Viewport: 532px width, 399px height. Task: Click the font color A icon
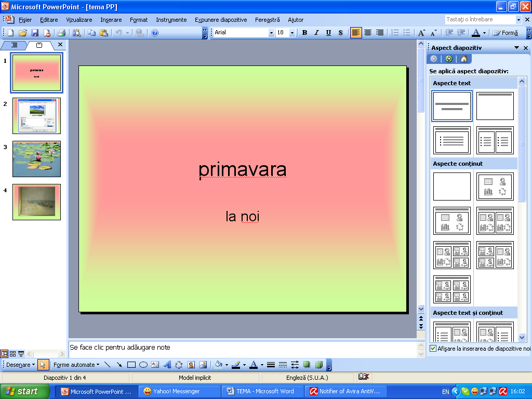click(x=476, y=33)
